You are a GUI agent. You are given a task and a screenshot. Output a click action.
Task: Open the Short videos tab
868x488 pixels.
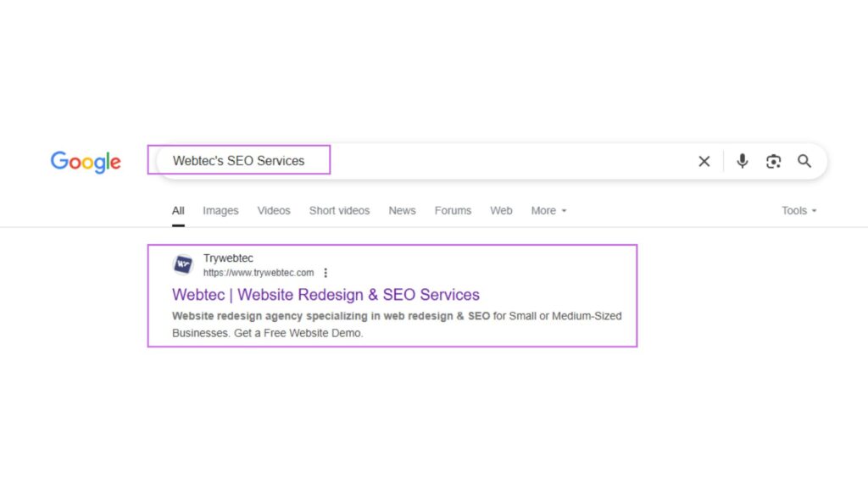click(339, 211)
